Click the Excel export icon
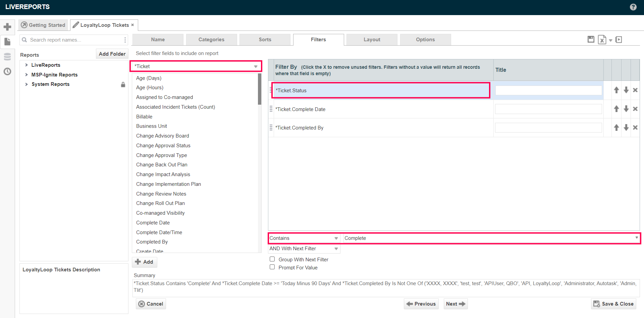 point(602,40)
